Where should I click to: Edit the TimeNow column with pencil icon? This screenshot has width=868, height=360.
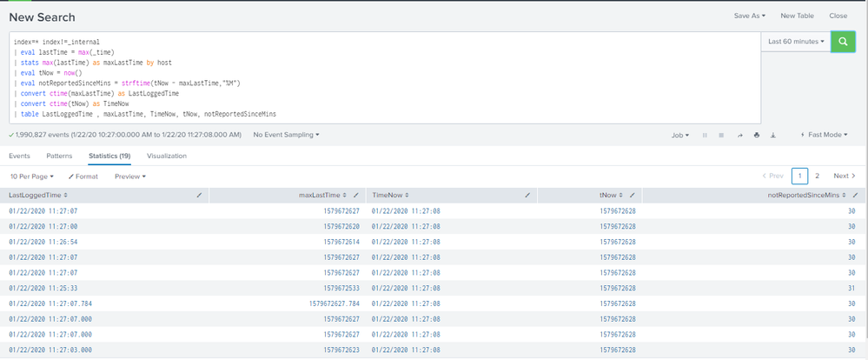(527, 195)
